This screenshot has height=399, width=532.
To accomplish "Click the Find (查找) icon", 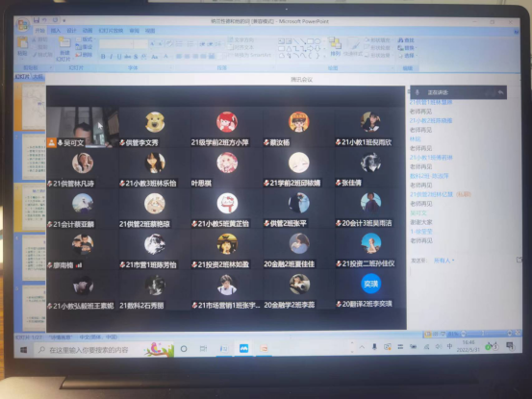I will click(406, 40).
